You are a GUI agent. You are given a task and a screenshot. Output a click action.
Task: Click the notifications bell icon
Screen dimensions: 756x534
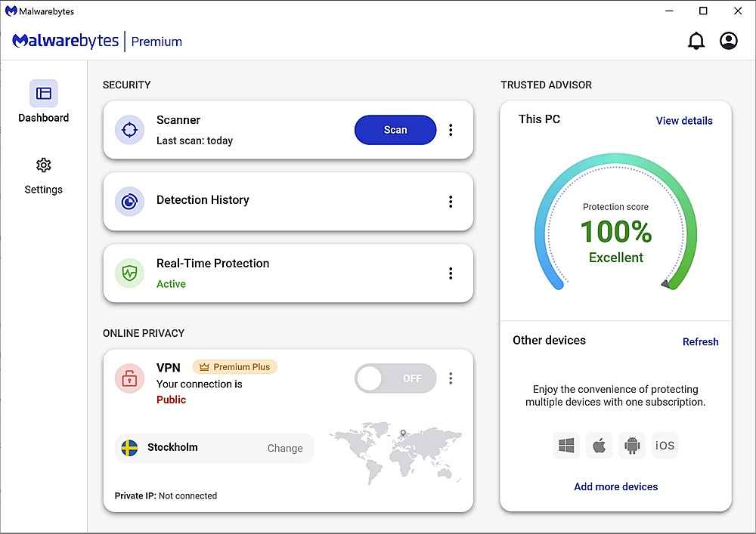[x=696, y=42]
